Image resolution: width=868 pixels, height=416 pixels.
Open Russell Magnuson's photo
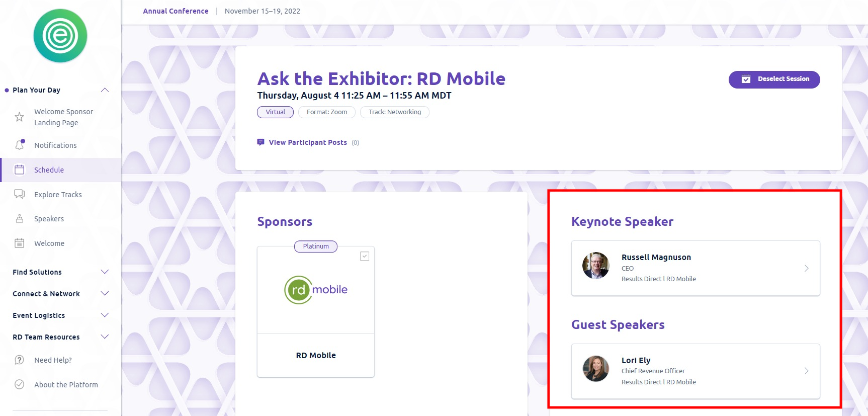pyautogui.click(x=596, y=266)
